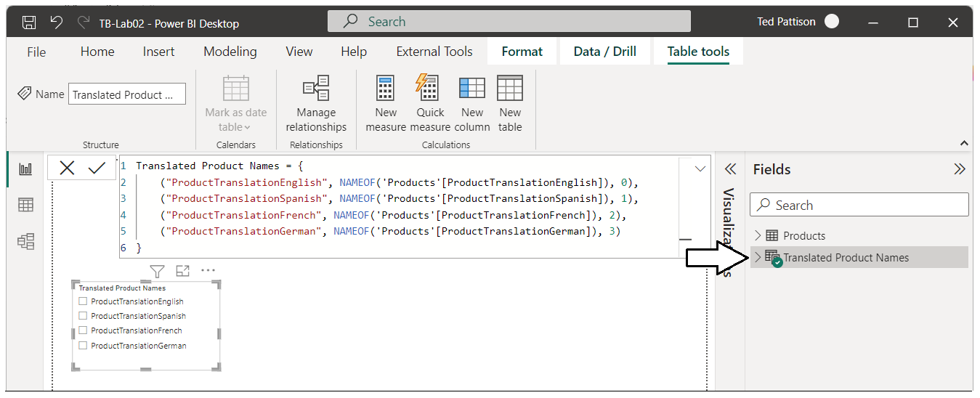Commit the formula with the checkmark
The height and width of the screenshot is (398, 980).
(97, 168)
